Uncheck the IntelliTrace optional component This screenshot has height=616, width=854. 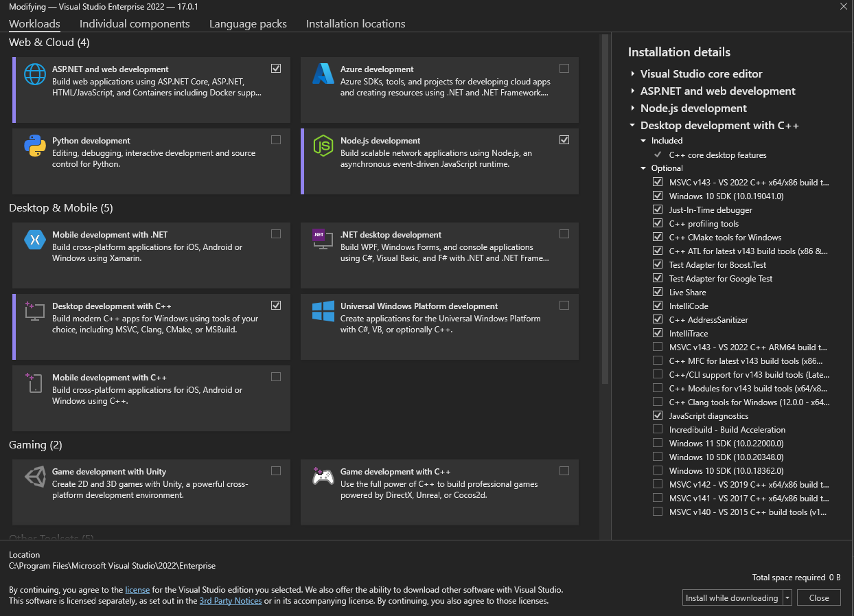click(x=658, y=333)
